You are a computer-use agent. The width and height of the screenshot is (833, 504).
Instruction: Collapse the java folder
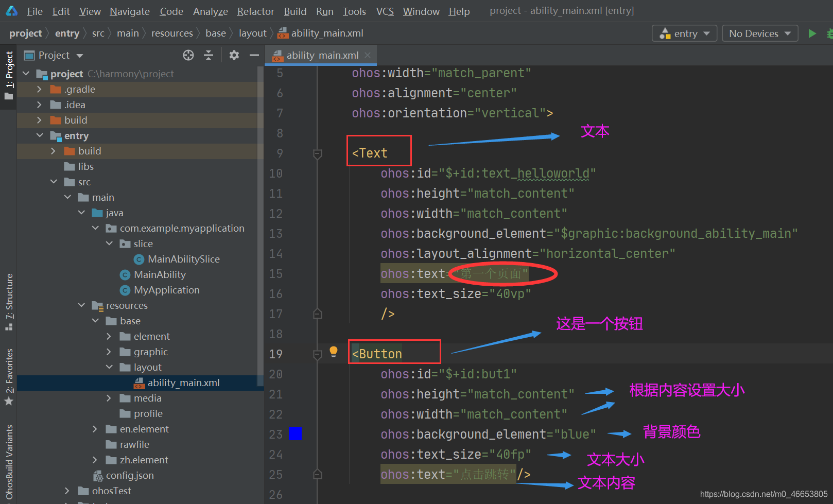pyautogui.click(x=81, y=213)
